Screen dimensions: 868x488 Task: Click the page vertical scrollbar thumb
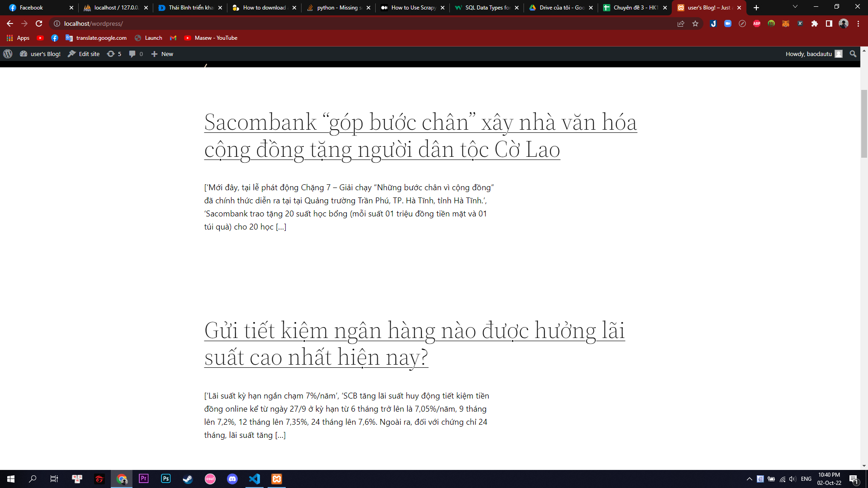click(864, 123)
